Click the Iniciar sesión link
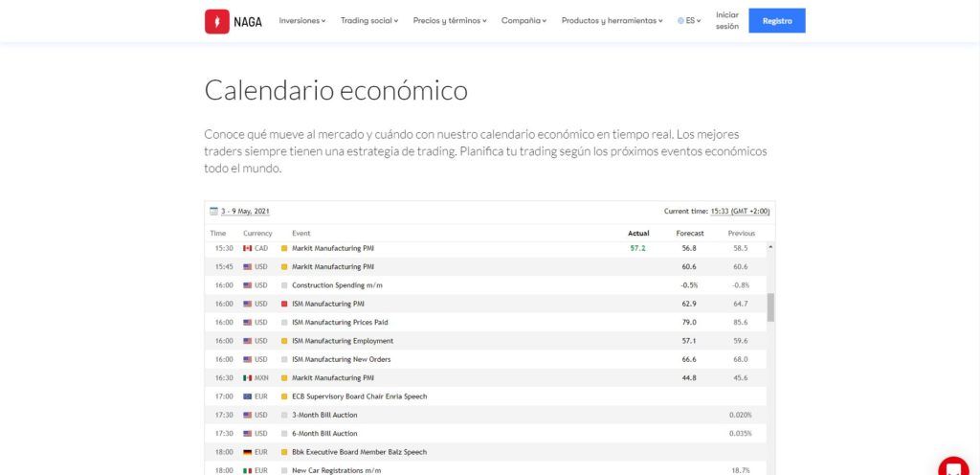Viewport: 980px width, 475px height. tap(727, 21)
